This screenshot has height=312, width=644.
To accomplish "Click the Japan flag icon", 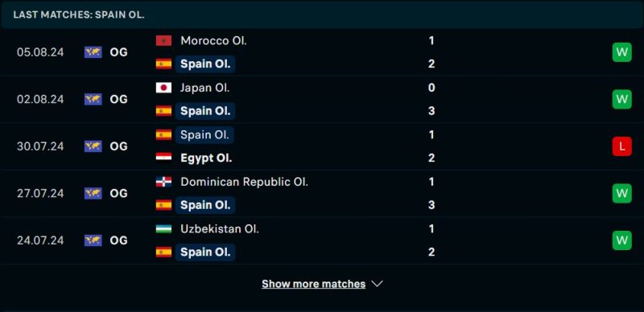I will point(163,88).
